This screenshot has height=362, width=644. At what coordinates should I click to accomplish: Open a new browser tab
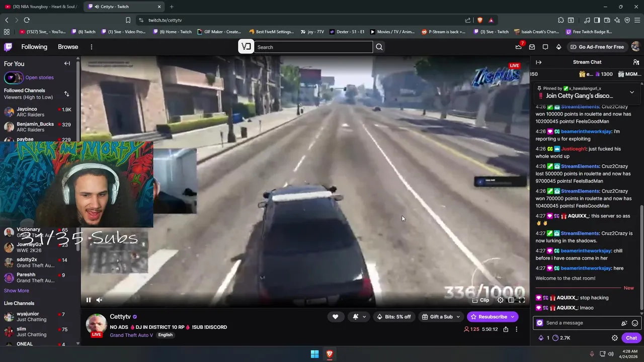pyautogui.click(x=172, y=7)
